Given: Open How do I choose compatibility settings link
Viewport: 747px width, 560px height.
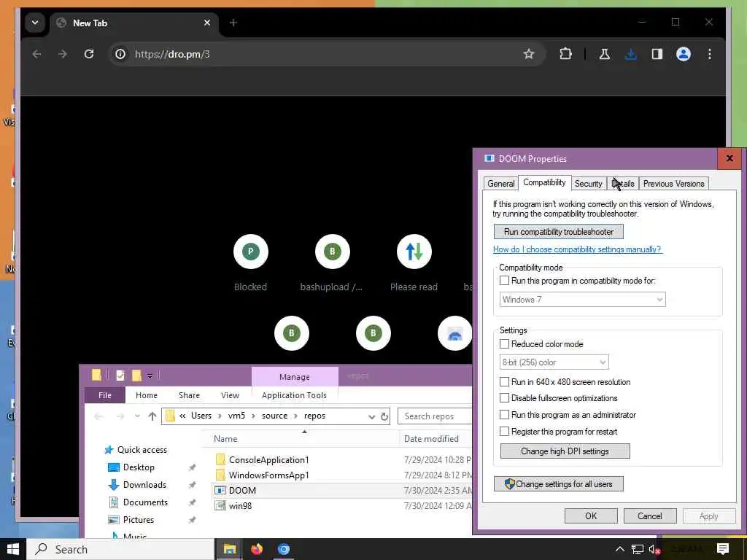Looking at the screenshot, I should point(577,249).
